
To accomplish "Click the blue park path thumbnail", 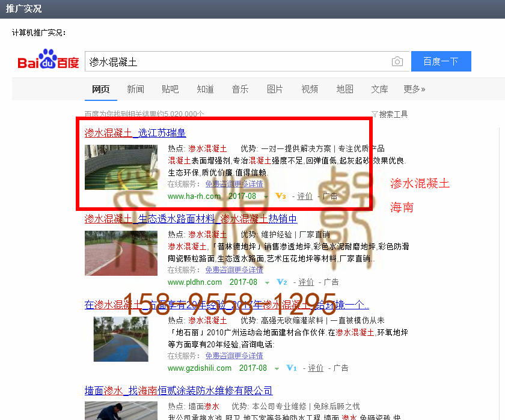I will [121, 339].
